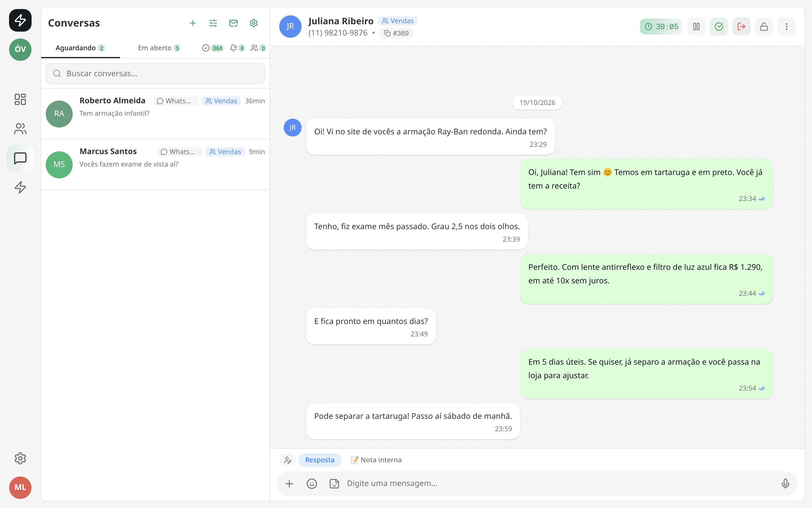Switch to the Em aberto tab
812x508 pixels.
coord(159,48)
